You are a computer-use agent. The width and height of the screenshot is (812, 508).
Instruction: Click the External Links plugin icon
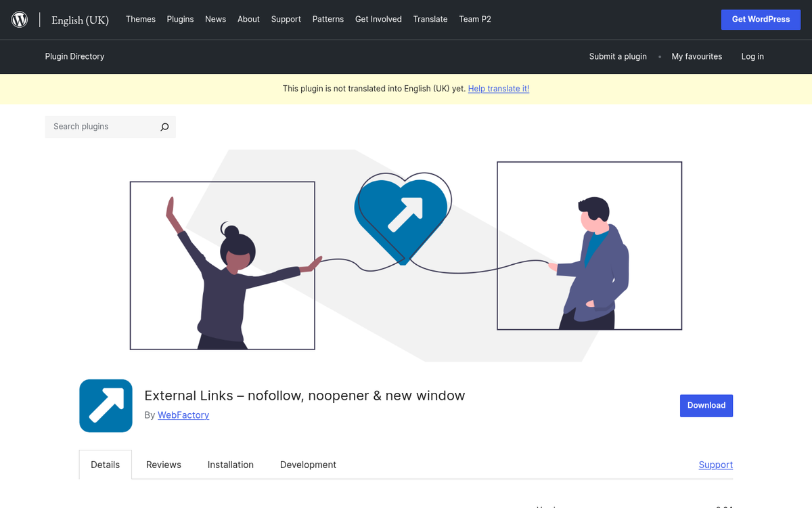pos(106,406)
